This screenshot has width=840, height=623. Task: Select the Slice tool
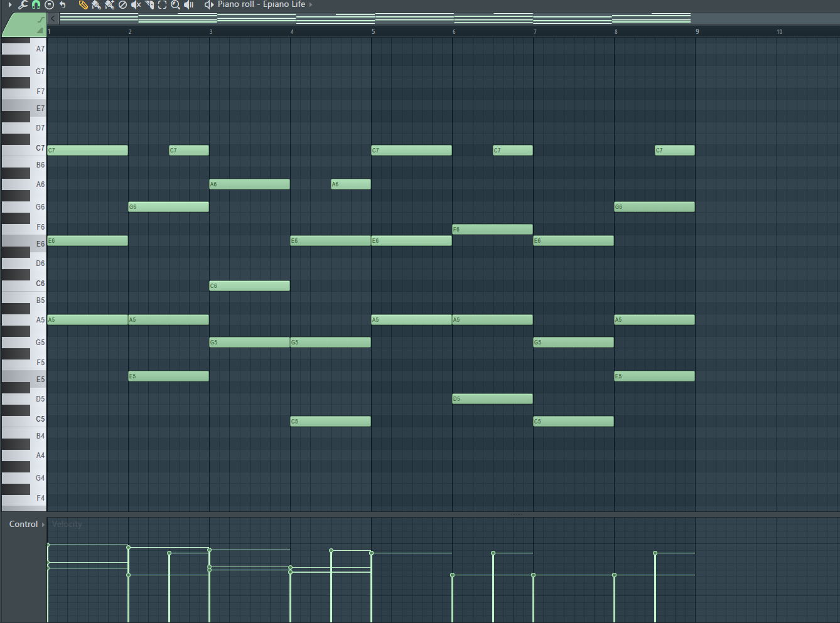[149, 4]
